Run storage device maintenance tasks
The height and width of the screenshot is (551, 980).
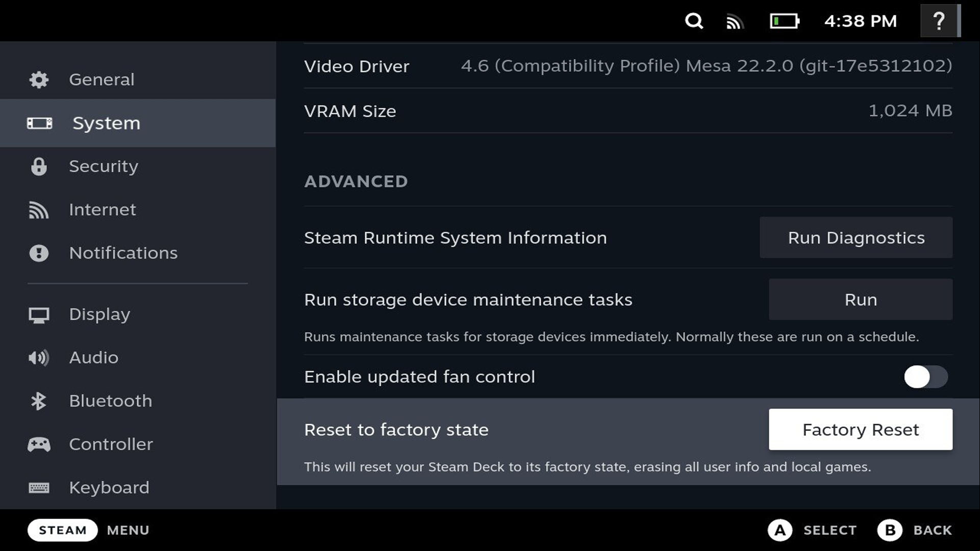[x=861, y=299]
